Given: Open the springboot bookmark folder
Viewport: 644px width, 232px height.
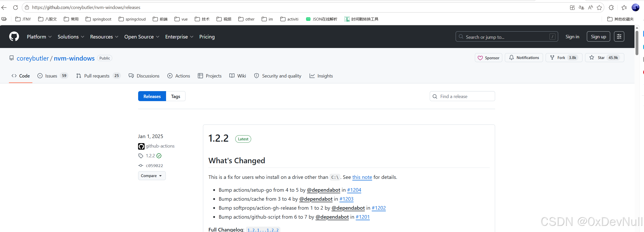Looking at the screenshot, I should [x=98, y=19].
